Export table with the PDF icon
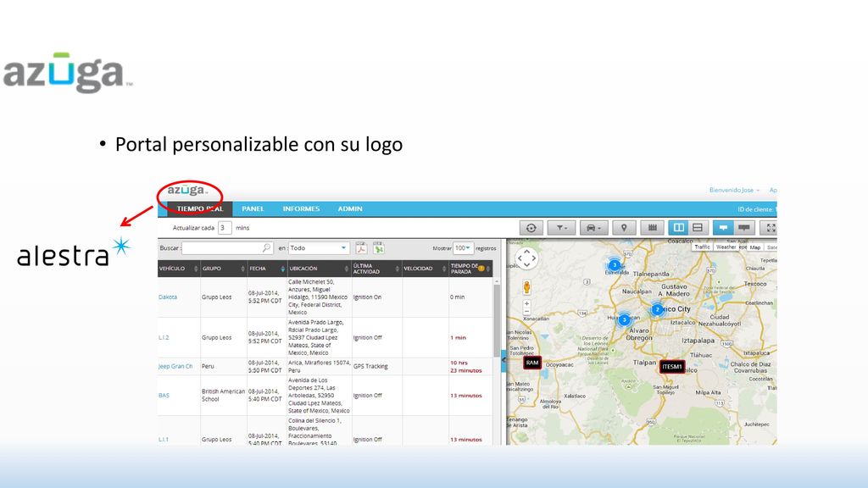868x488 pixels. pos(361,248)
